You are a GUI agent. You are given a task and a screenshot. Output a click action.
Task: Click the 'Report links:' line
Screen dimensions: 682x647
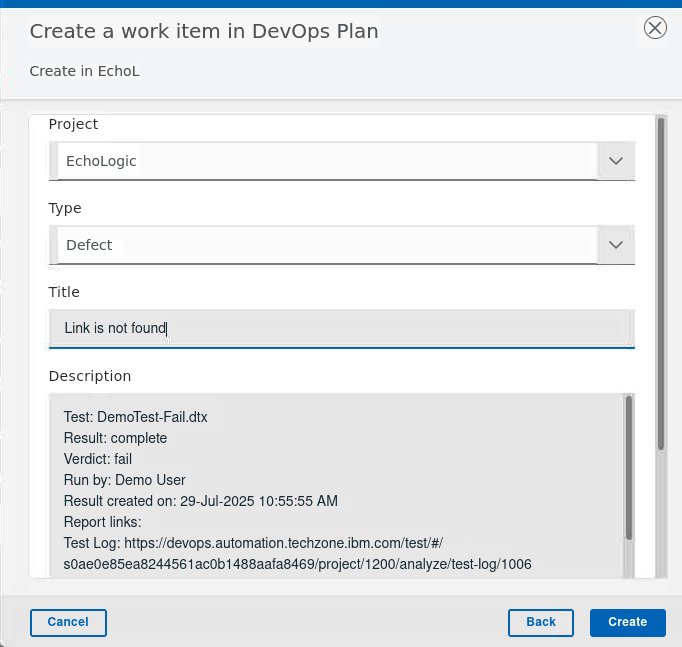pos(102,522)
